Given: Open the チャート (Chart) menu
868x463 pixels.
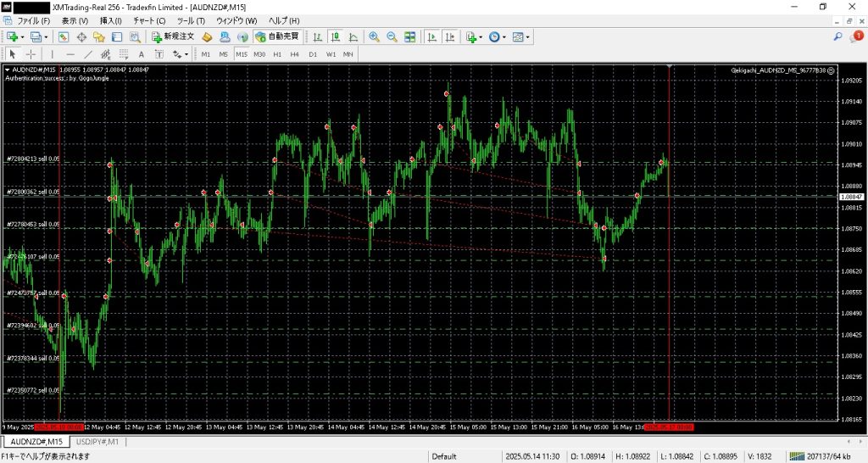Looking at the screenshot, I should [x=148, y=20].
